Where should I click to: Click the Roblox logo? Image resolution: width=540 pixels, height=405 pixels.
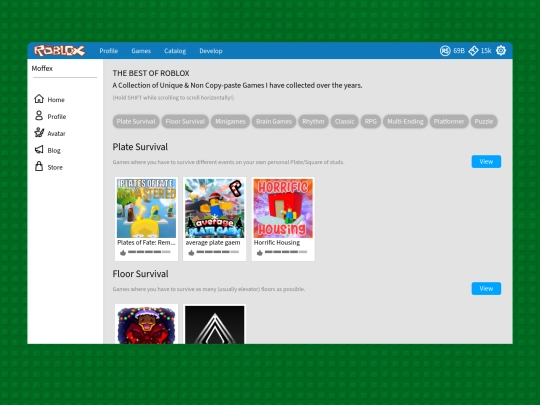coord(59,51)
